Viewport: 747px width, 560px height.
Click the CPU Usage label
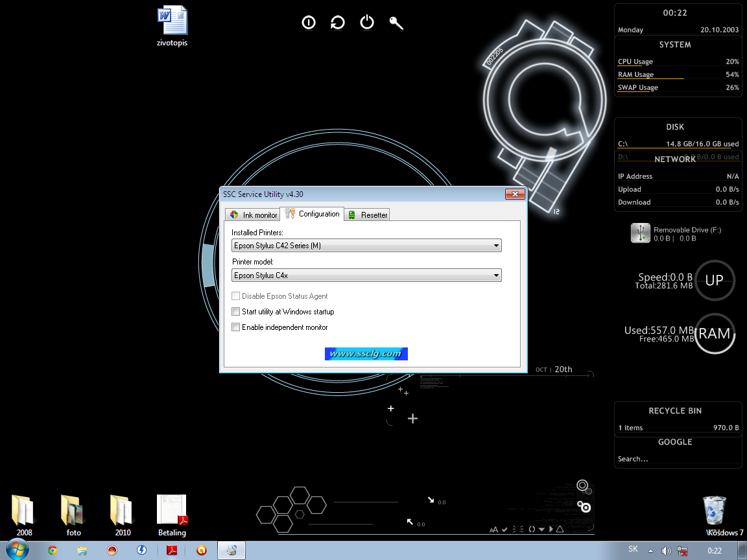click(635, 62)
